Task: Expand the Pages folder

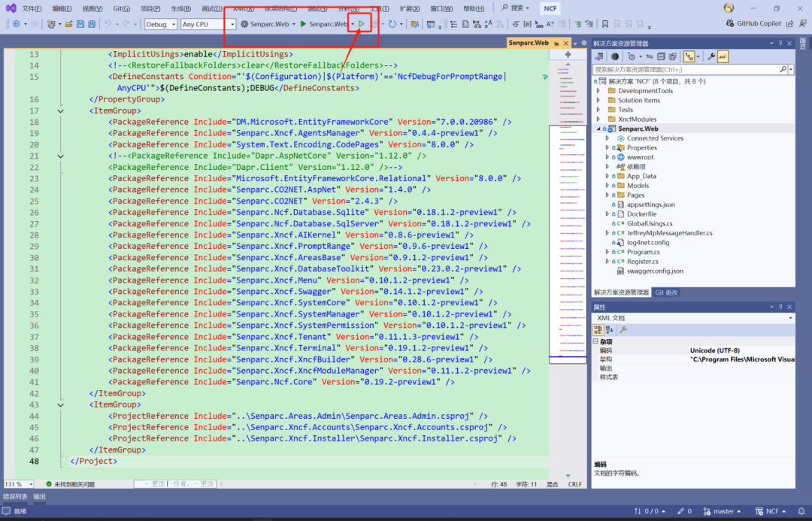Action: click(x=607, y=195)
